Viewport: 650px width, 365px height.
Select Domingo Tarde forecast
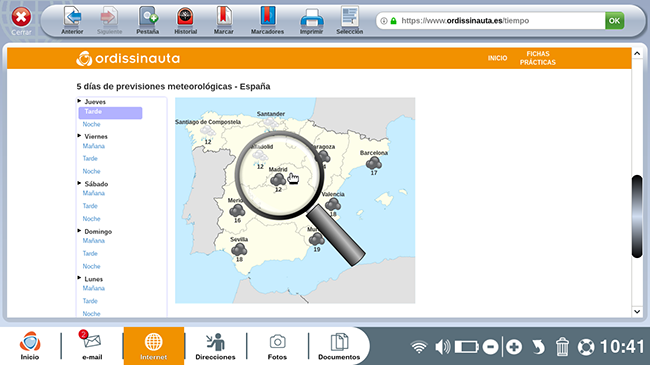tap(90, 253)
